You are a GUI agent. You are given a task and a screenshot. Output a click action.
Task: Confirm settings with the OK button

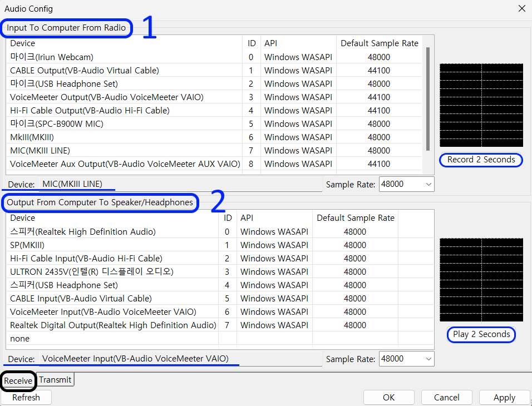[x=388, y=398]
